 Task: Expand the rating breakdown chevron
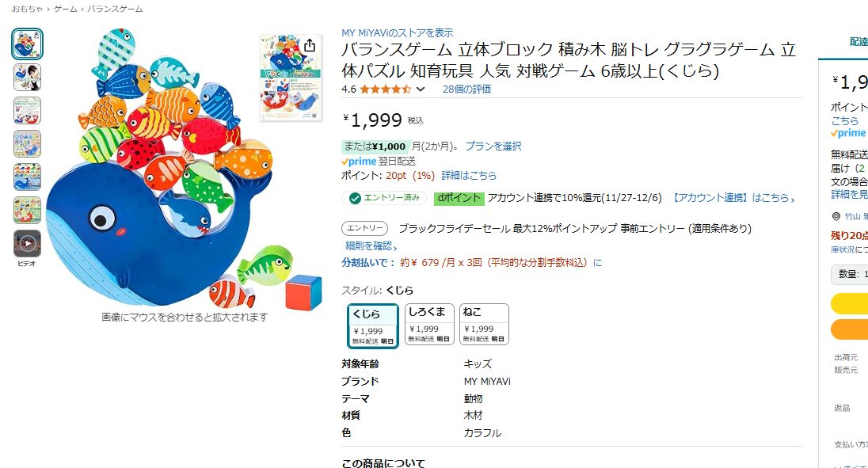421,89
